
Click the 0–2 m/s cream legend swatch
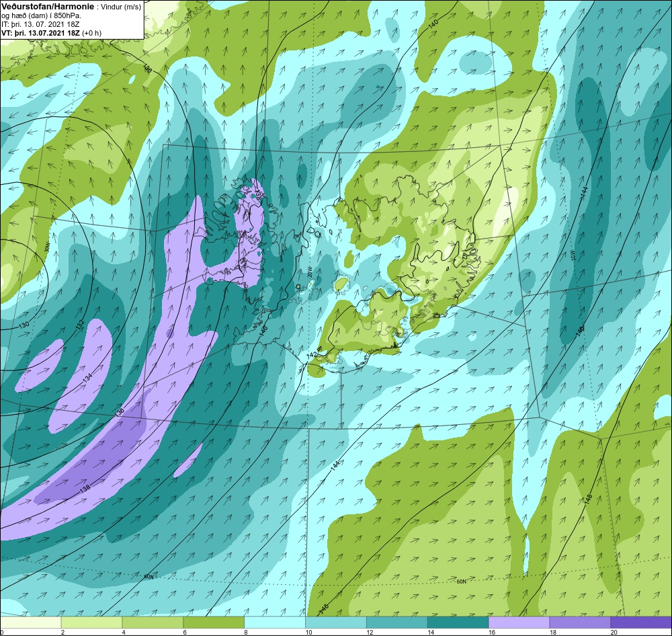pos(31,623)
